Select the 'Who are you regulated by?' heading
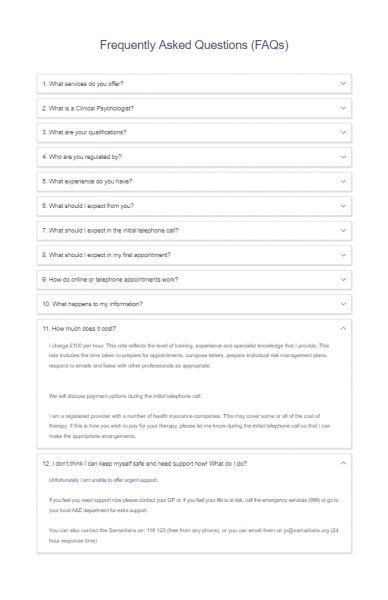 pyautogui.click(x=82, y=157)
